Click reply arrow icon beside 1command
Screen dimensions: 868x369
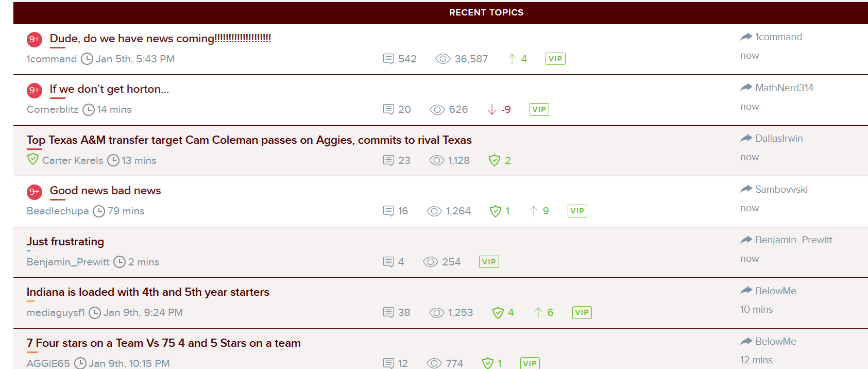746,37
